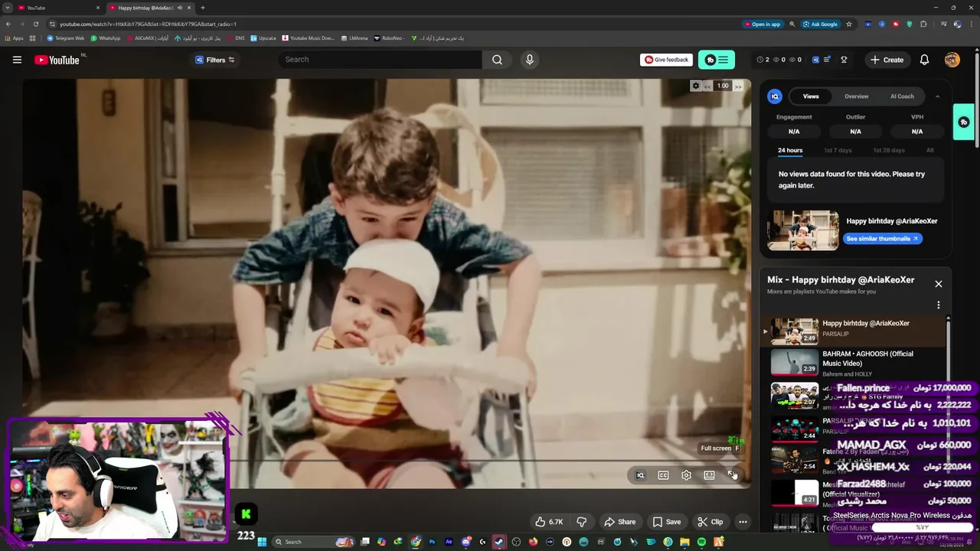This screenshot has width=980, height=551.
Task: Decrease playback speed with << button
Action: coord(707,86)
